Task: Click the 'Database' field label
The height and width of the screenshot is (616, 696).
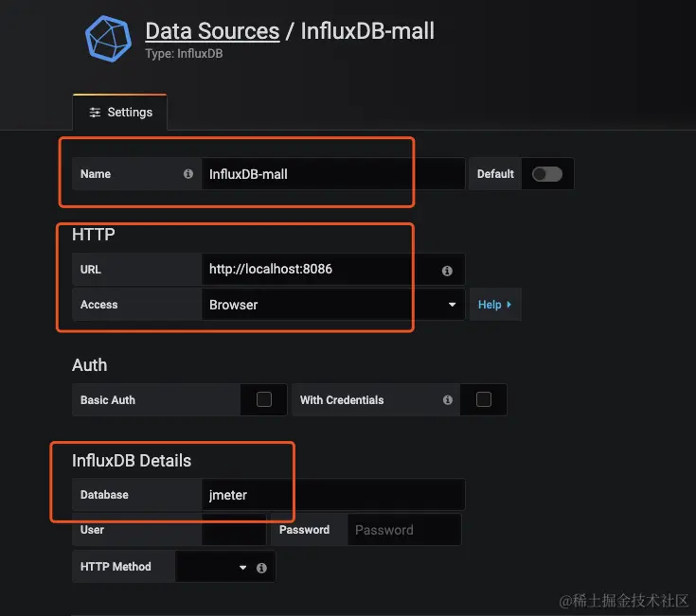Action: pyautogui.click(x=104, y=495)
